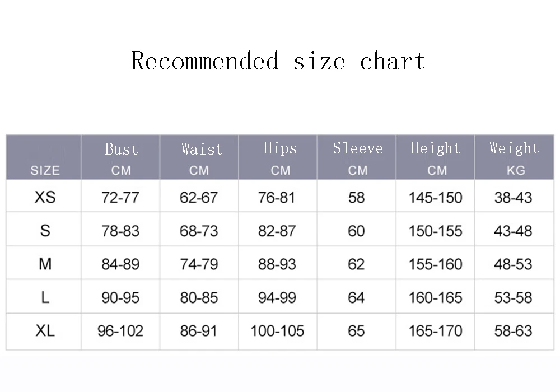Click the 68-73 waist cell
The height and width of the screenshot is (392, 560).
(x=199, y=231)
